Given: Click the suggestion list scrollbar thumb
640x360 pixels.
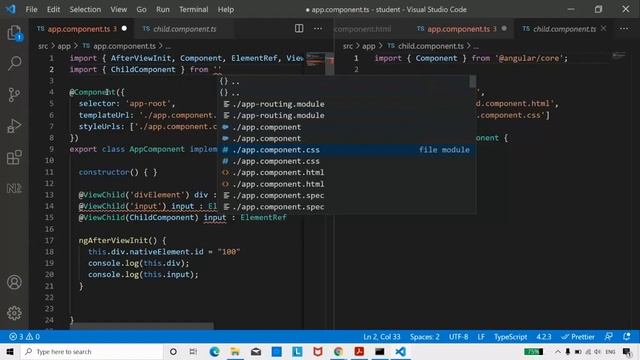Looking at the screenshot, I should (x=472, y=82).
